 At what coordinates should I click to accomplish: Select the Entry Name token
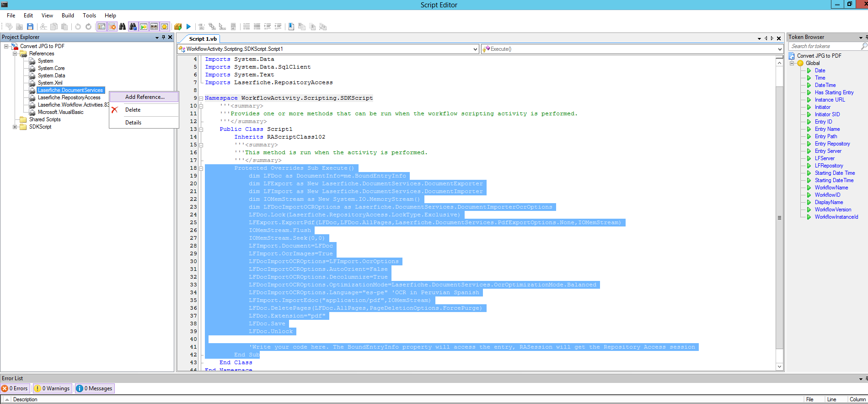tap(827, 129)
